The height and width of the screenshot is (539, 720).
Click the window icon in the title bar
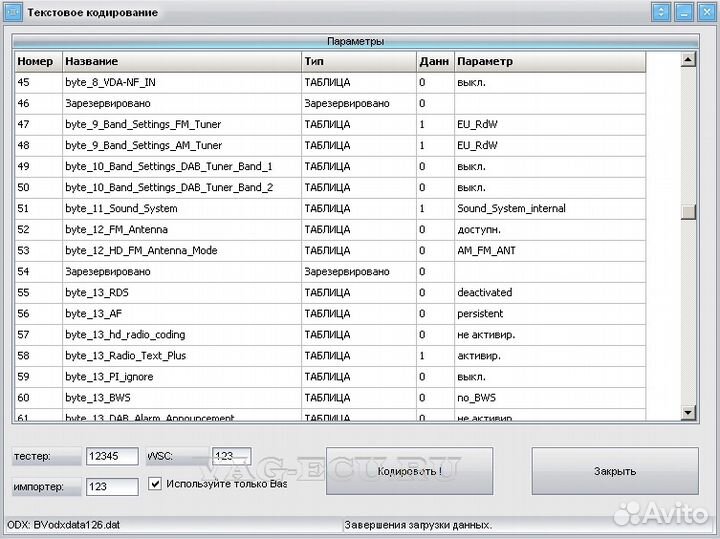click(13, 12)
